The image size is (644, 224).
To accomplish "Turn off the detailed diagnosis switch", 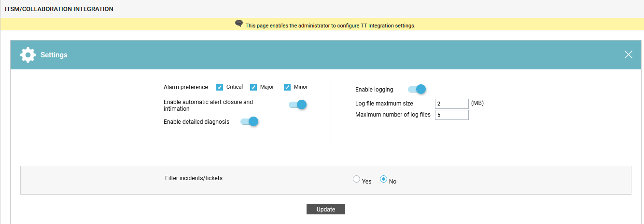I will click(250, 121).
